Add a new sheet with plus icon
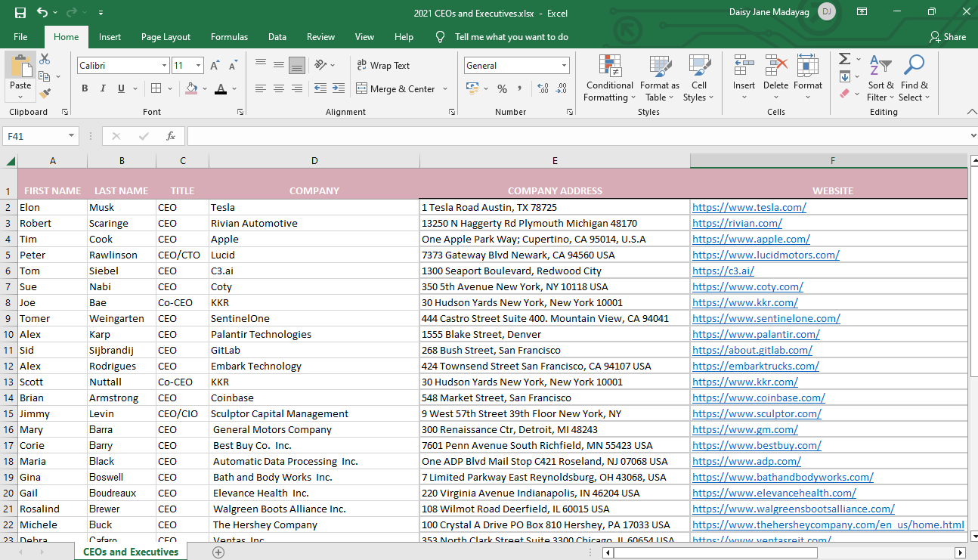Viewport: 978px width, 560px height. [218, 552]
